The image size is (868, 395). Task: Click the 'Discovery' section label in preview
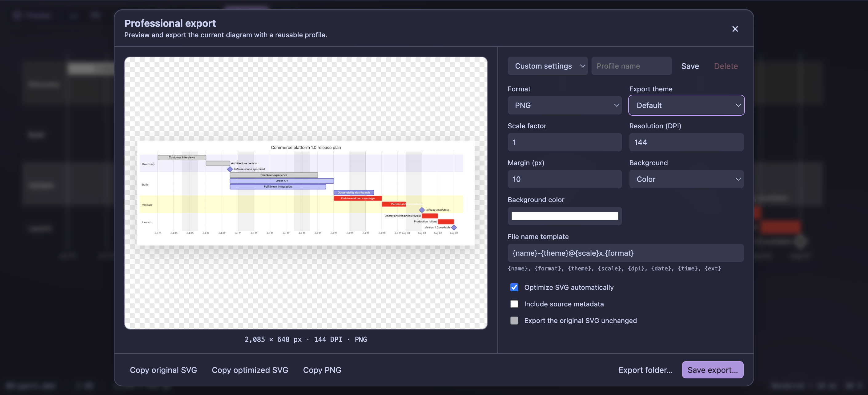tap(148, 164)
